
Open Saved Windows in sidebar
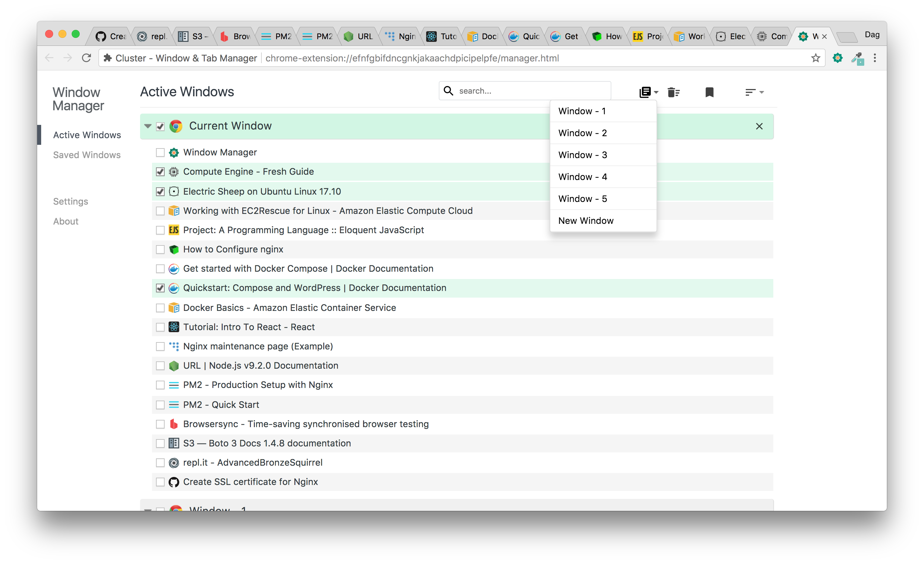(87, 155)
